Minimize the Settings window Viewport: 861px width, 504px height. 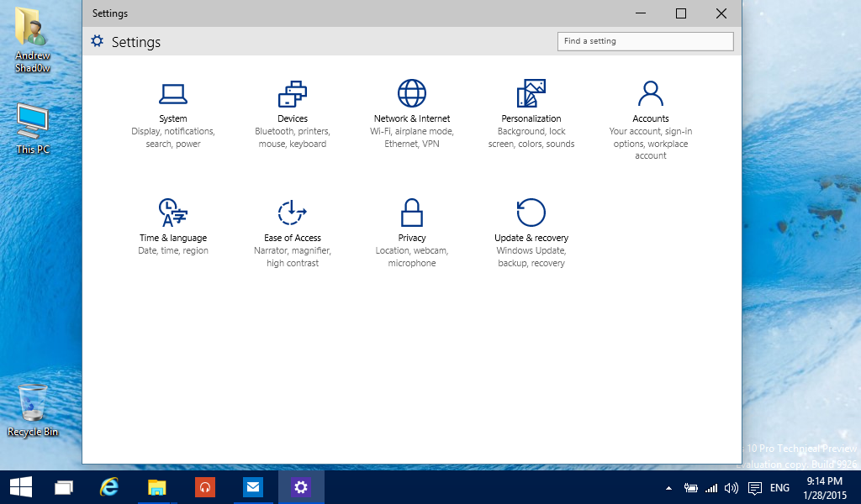(x=640, y=13)
